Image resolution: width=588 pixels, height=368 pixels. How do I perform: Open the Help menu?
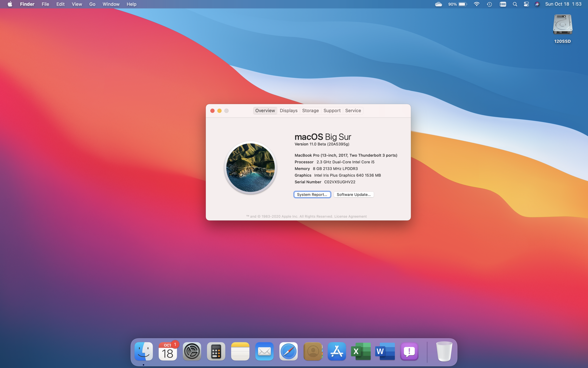pos(131,4)
